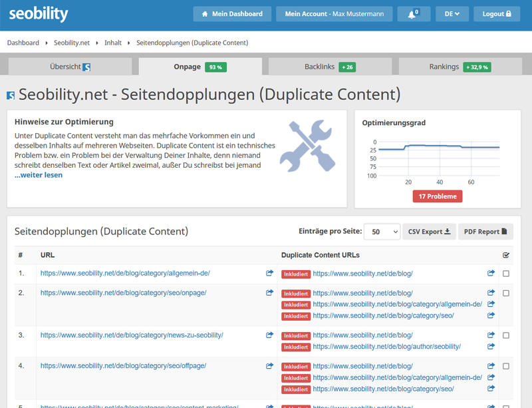Open external link for seo/offpage category URL
Image resolution: width=532 pixels, height=408 pixels.
pos(269,366)
